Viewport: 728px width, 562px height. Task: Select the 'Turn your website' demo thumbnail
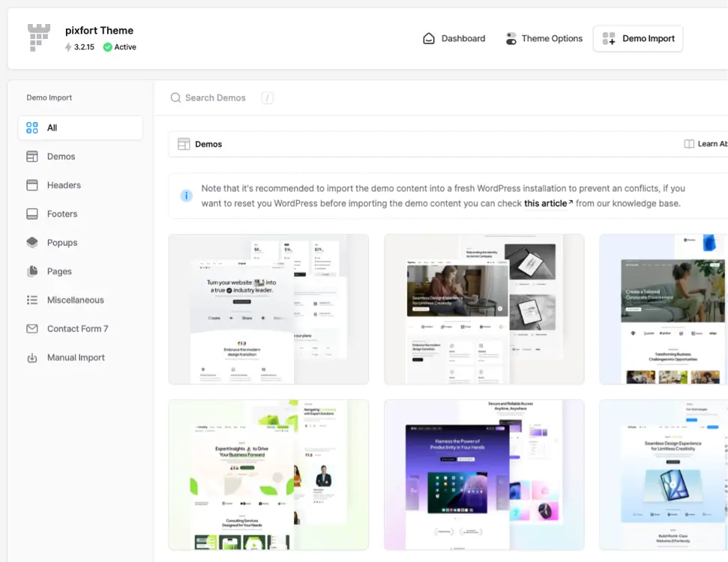(x=268, y=309)
